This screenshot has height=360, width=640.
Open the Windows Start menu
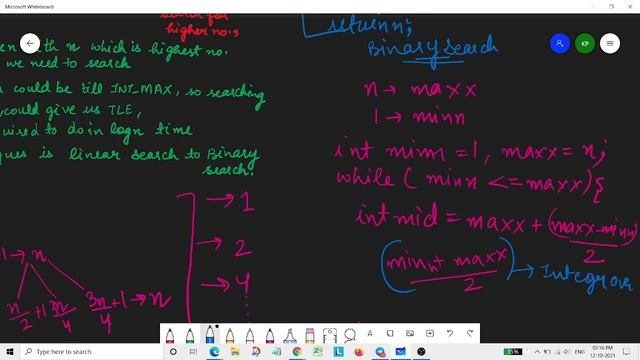click(x=10, y=351)
